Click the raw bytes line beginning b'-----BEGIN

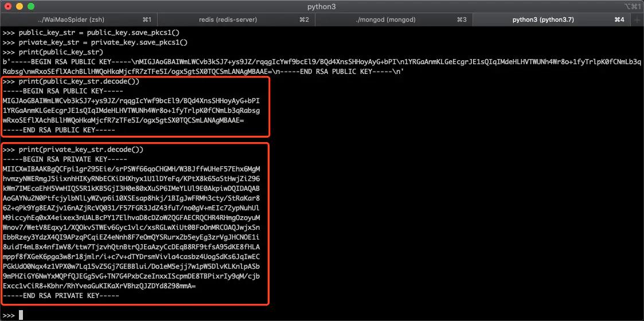coord(322,62)
